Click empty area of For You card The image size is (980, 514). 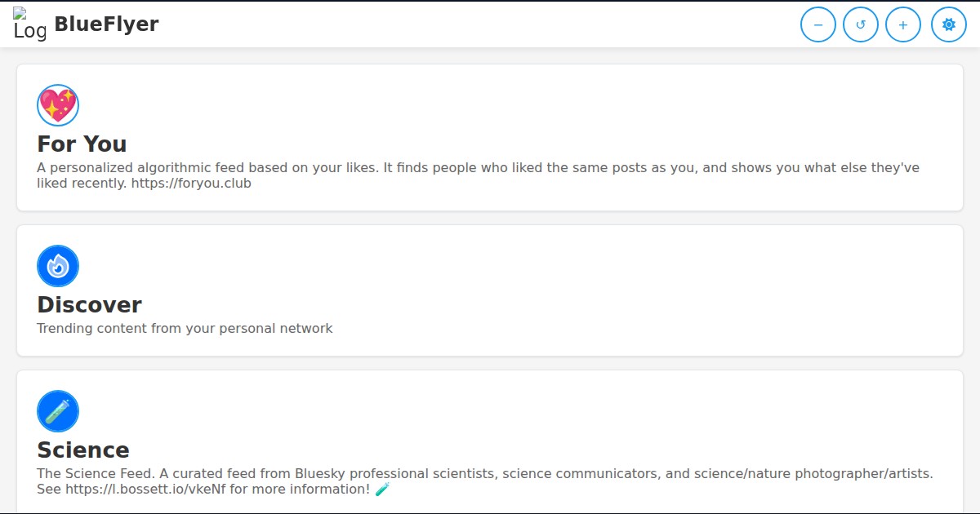click(x=572, y=106)
